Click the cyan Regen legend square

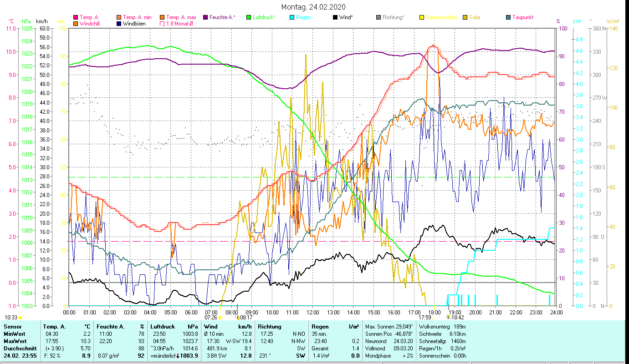coord(292,17)
